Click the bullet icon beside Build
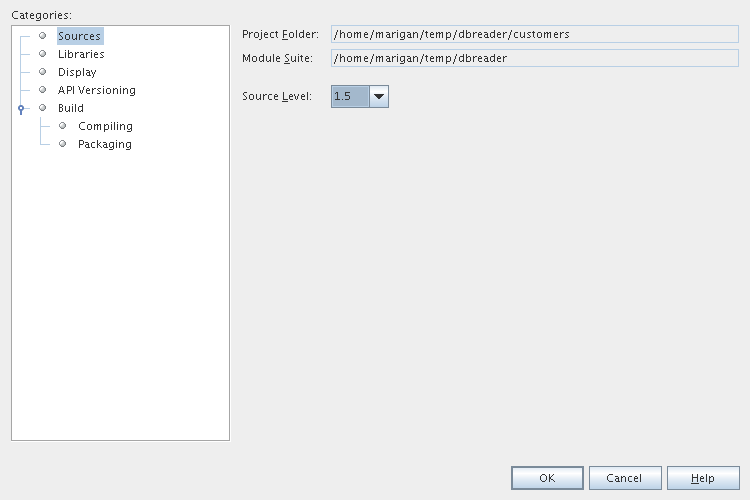 click(x=43, y=108)
